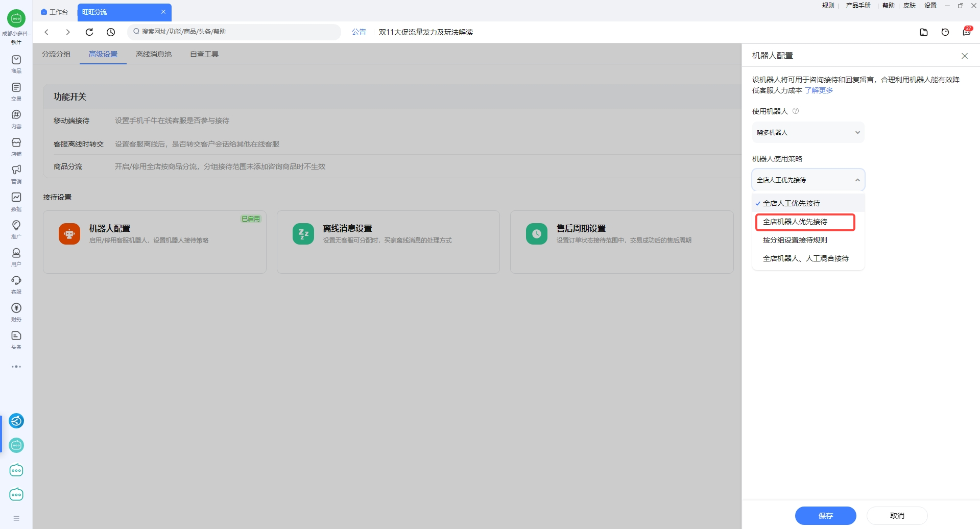The width and height of the screenshot is (980, 529).
Task: Switch to the 工作台 window tab
Action: [55, 12]
